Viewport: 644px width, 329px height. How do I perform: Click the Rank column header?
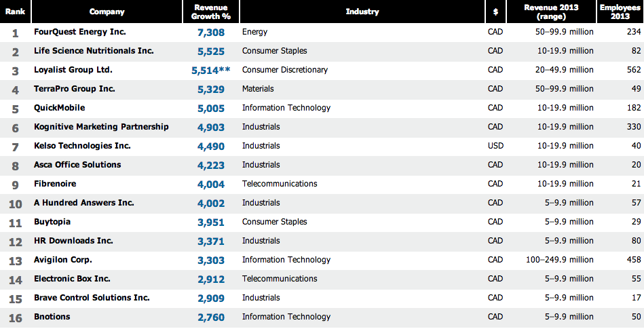pyautogui.click(x=15, y=12)
